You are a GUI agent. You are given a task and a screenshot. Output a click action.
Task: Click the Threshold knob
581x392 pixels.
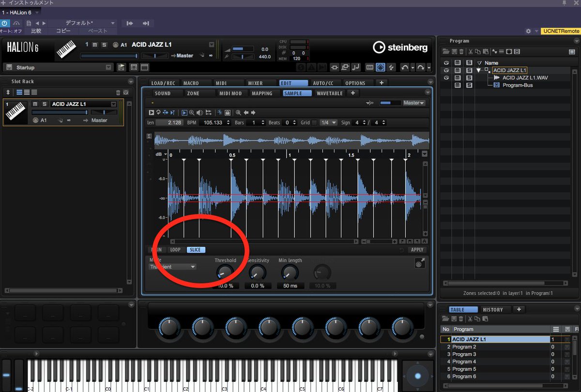(x=225, y=273)
